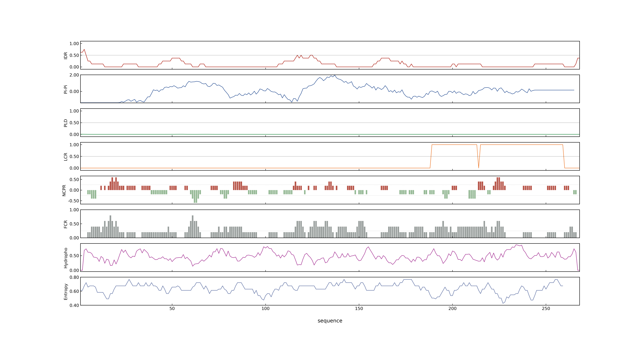Viewport: 644px width, 343px height.
Task: Click the 1.00 tick on FCR axis
Action: pyautogui.click(x=74, y=210)
